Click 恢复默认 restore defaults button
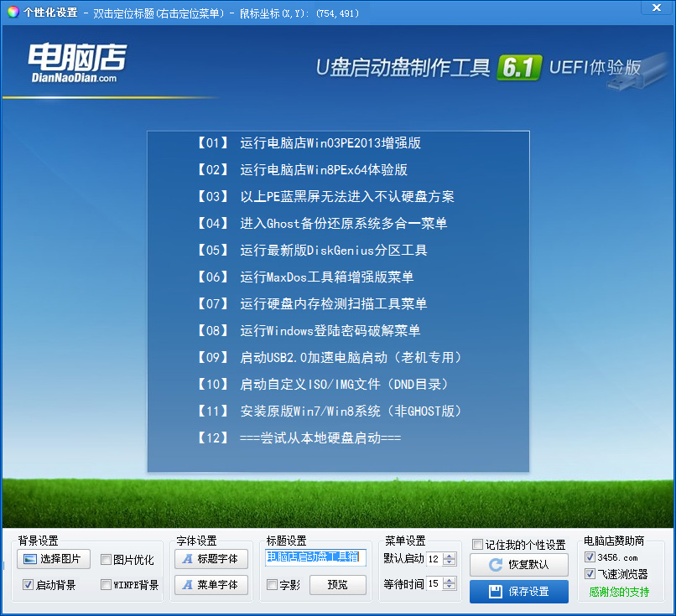 (x=518, y=565)
